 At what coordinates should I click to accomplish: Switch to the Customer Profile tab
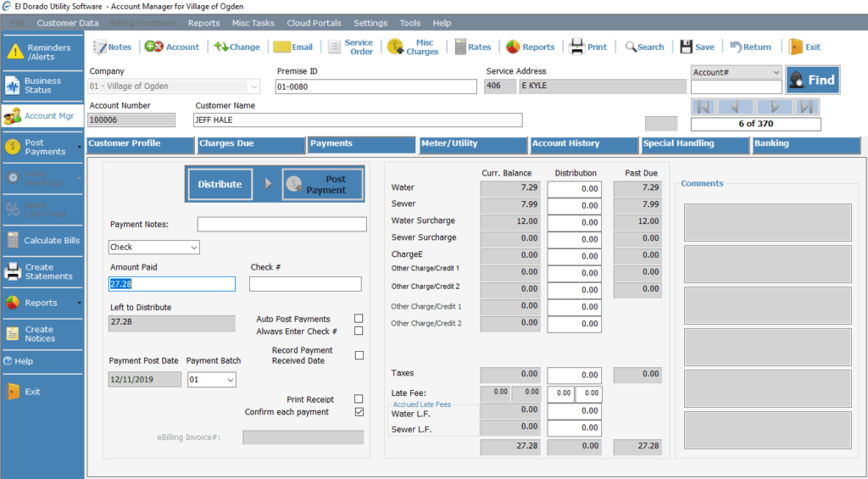(141, 144)
